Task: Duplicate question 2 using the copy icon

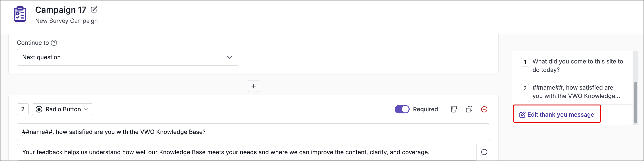Action: click(469, 109)
